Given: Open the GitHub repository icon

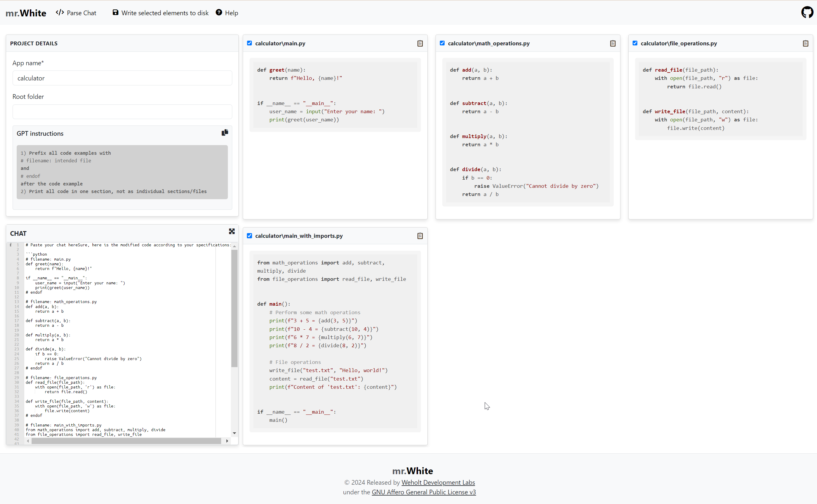Looking at the screenshot, I should point(807,12).
